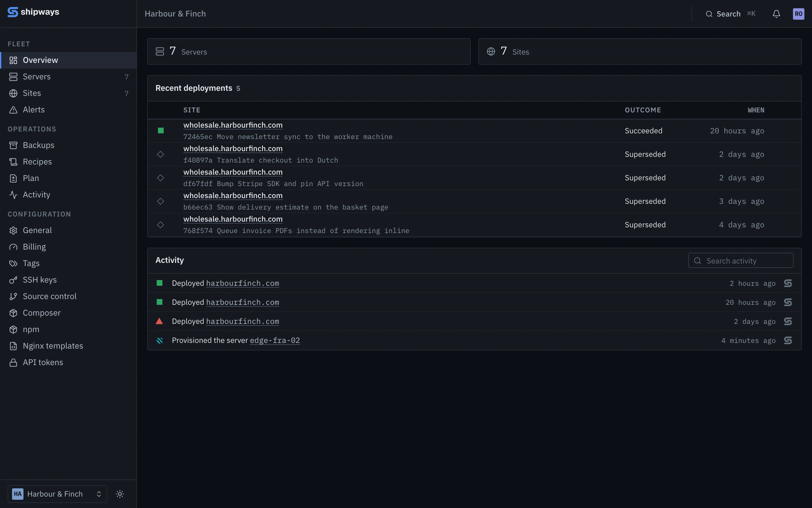Screen dimensions: 812x508
Task: Click the Billing gauge icon
Action: point(13,247)
